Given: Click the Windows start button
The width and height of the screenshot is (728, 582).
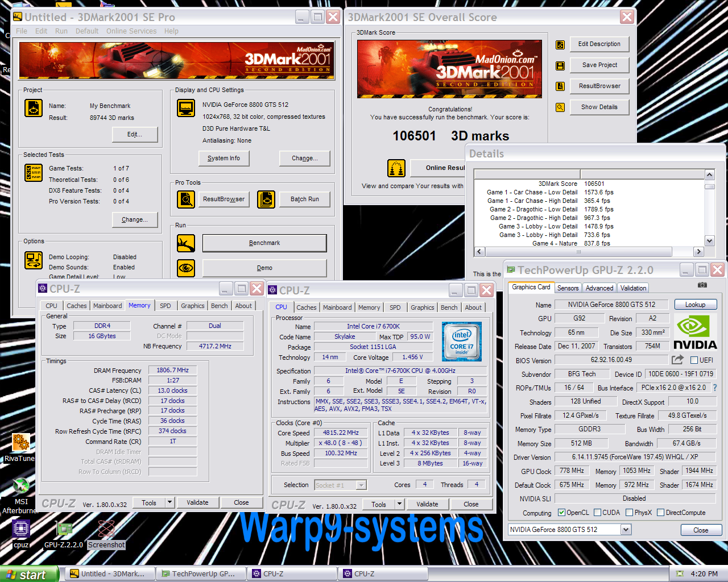Looking at the screenshot, I should pos(30,574).
